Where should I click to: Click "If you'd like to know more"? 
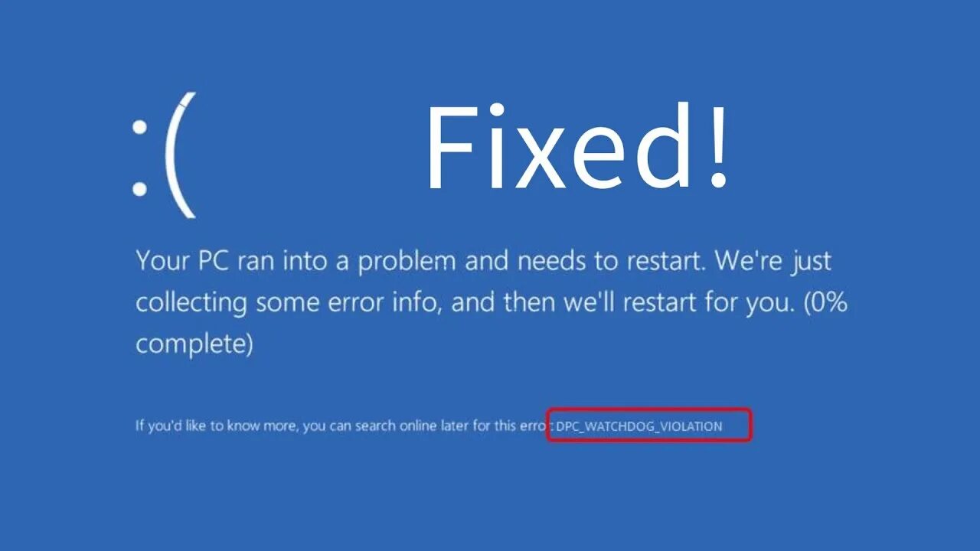pyautogui.click(x=217, y=426)
